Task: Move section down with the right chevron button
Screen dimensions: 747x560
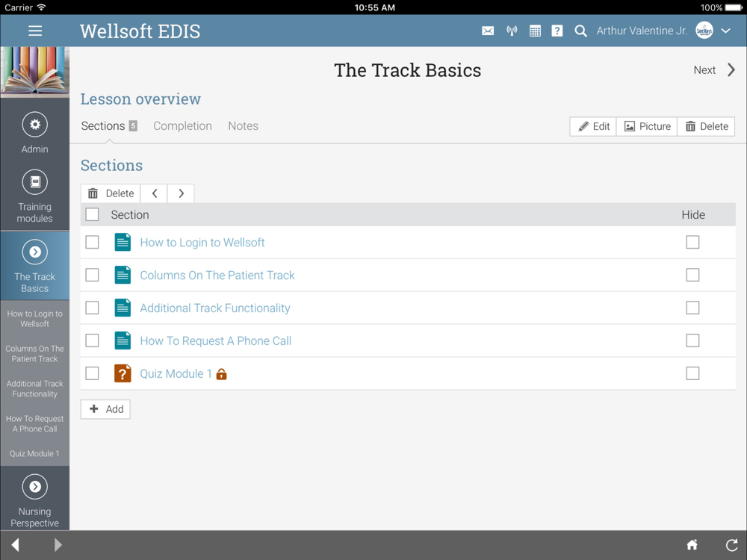Action: point(181,193)
